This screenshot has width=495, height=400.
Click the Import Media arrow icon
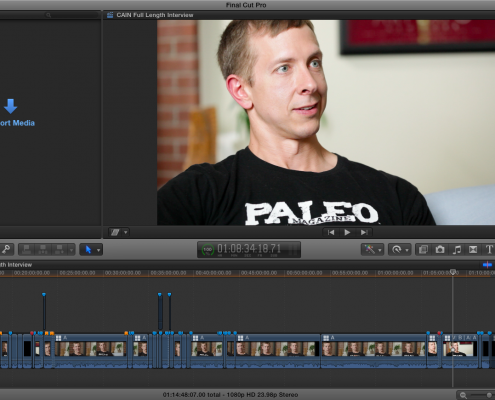[x=10, y=106]
